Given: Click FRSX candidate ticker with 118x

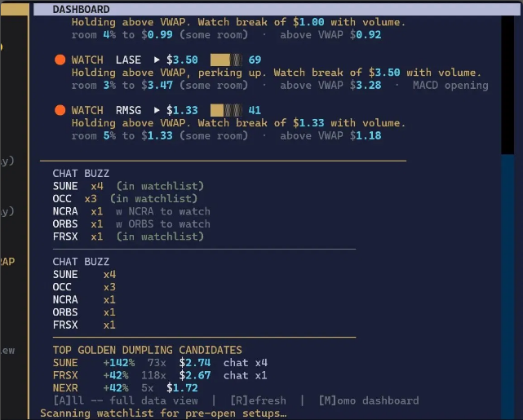Looking at the screenshot, I should 65,375.
